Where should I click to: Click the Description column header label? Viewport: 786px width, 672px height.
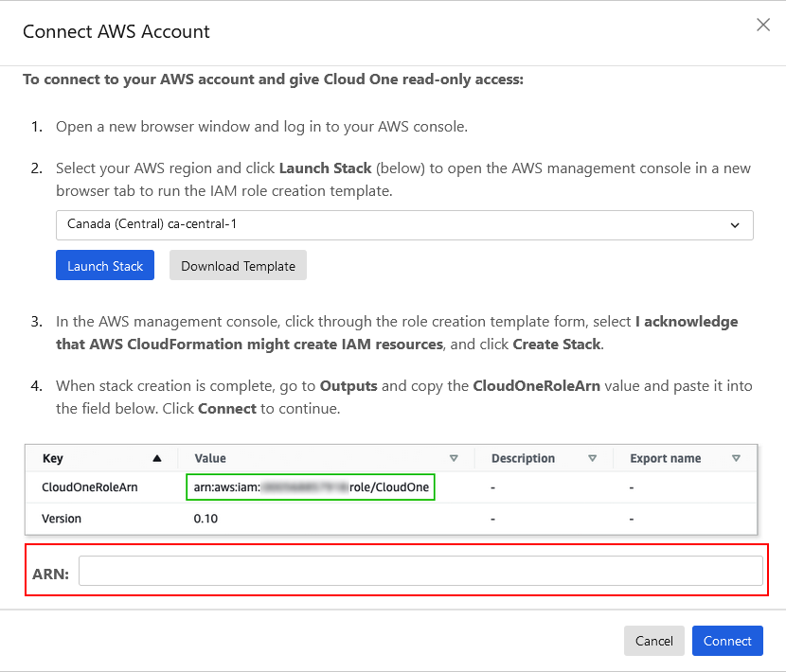pyautogui.click(x=523, y=458)
